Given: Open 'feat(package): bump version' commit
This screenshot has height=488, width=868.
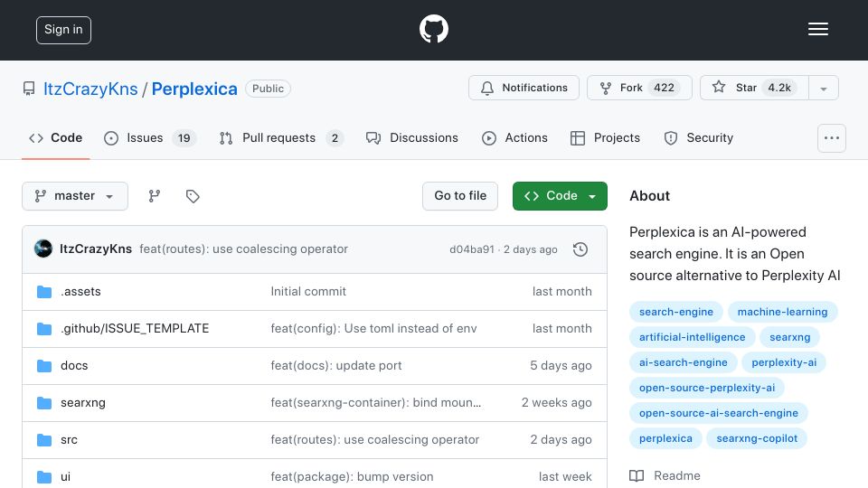Looking at the screenshot, I should click(x=352, y=477).
